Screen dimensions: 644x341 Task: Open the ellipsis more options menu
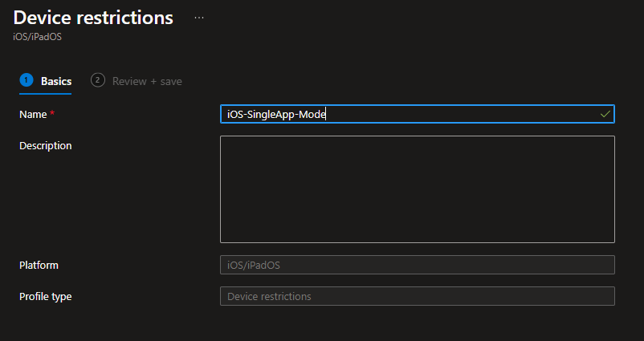point(199,17)
